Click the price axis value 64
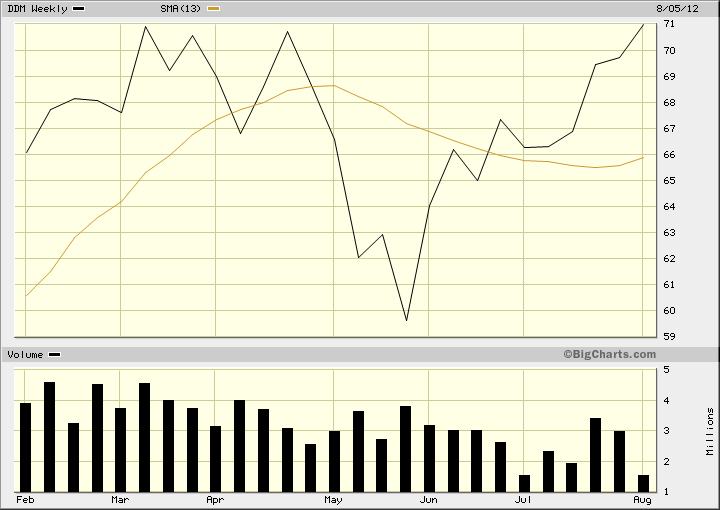Screen dimensions: 720x510 (669, 207)
